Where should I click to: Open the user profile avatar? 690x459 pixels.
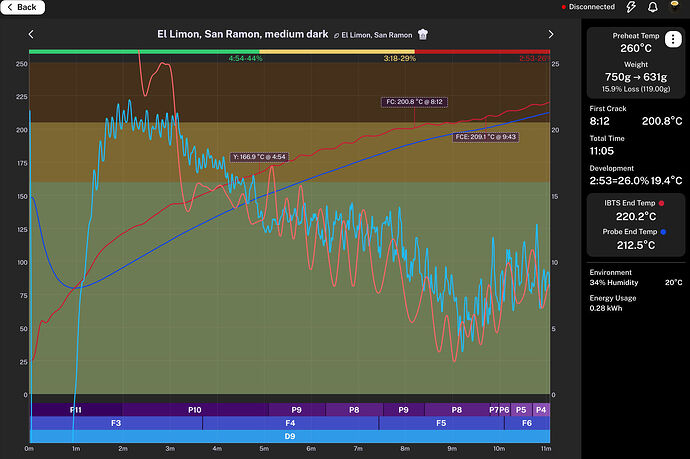pos(674,7)
